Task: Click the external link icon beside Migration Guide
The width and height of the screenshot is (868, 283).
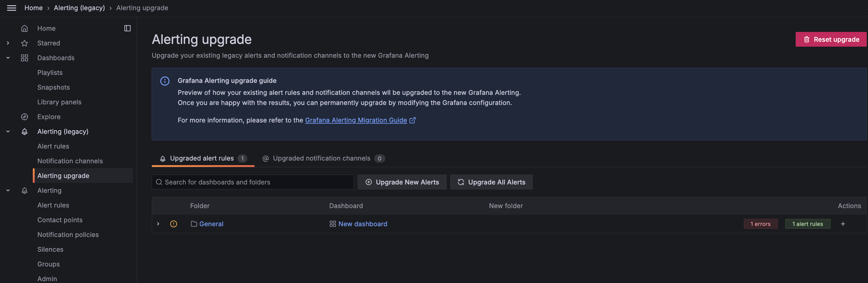Action: pos(413,120)
